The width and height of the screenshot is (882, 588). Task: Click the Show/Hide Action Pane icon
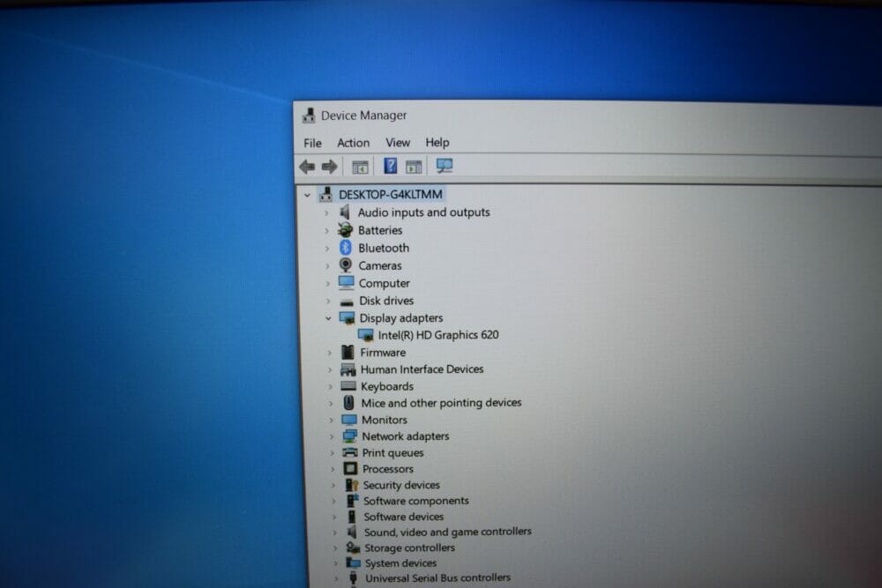pyautogui.click(x=414, y=167)
